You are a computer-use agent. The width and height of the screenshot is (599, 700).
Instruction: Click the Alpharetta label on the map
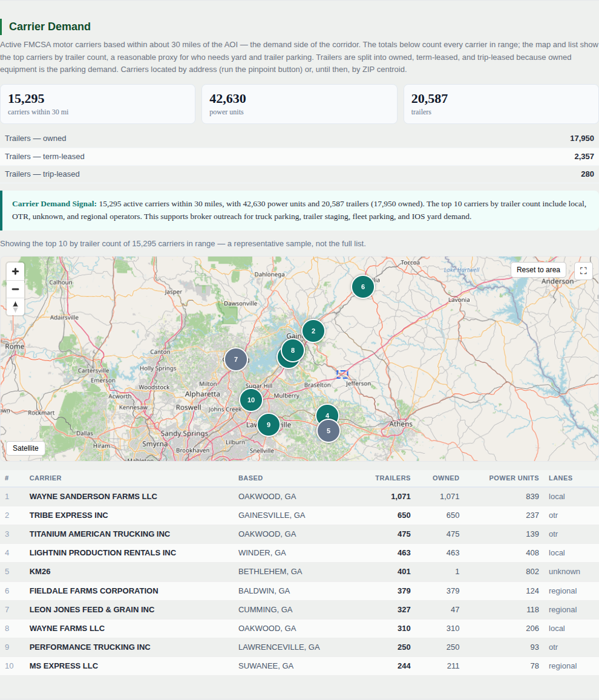(x=203, y=394)
